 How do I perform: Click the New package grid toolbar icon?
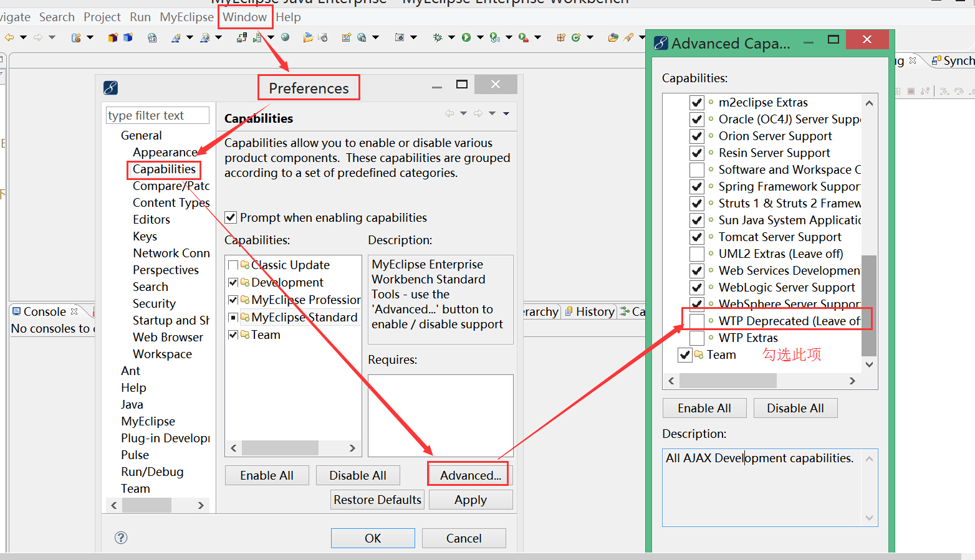tap(561, 37)
